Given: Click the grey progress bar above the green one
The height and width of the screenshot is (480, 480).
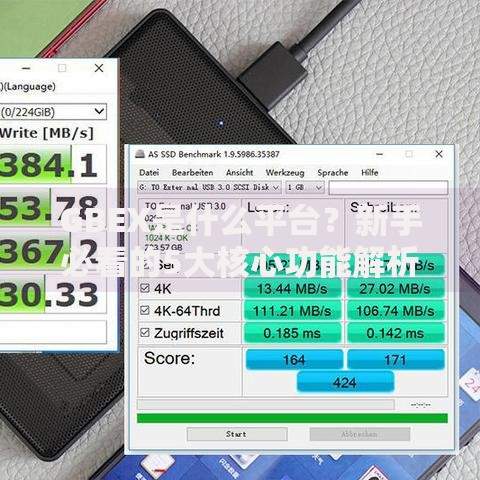Looking at the screenshot, I should pyautogui.click(x=266, y=405).
